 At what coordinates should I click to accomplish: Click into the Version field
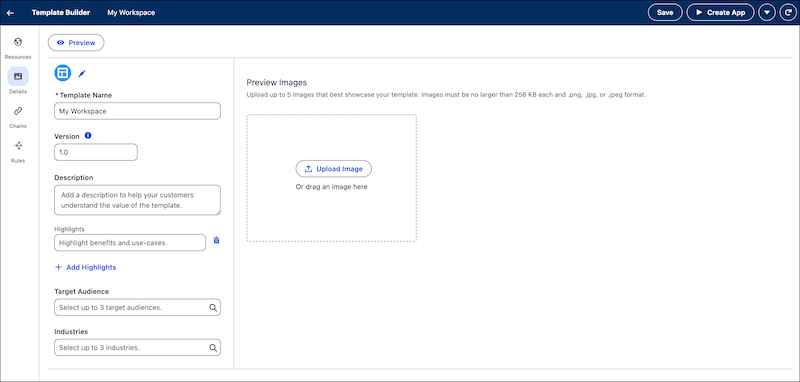click(x=96, y=152)
